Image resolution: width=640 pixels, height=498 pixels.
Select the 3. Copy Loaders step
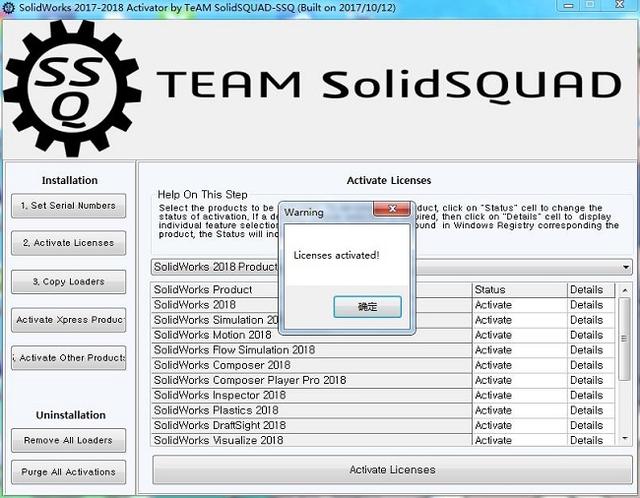point(69,282)
